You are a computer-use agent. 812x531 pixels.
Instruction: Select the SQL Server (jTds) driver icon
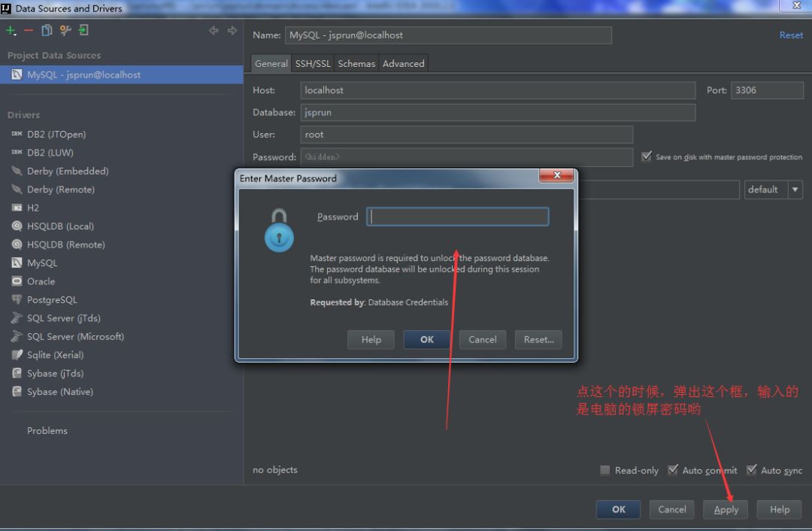[17, 318]
